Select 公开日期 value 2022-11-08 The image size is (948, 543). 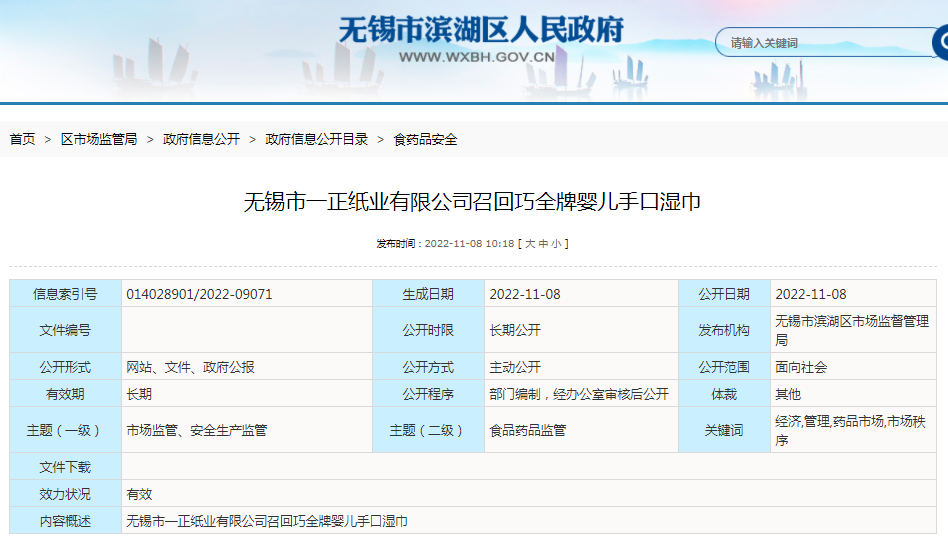tap(811, 294)
